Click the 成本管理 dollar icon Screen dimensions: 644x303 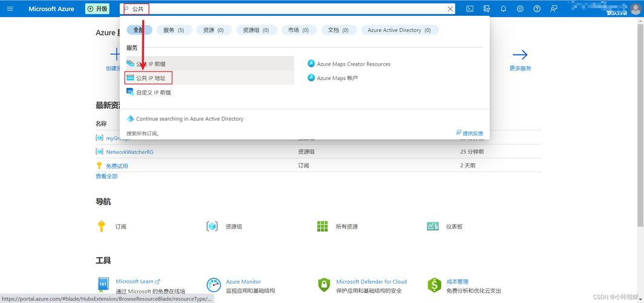pos(434,285)
